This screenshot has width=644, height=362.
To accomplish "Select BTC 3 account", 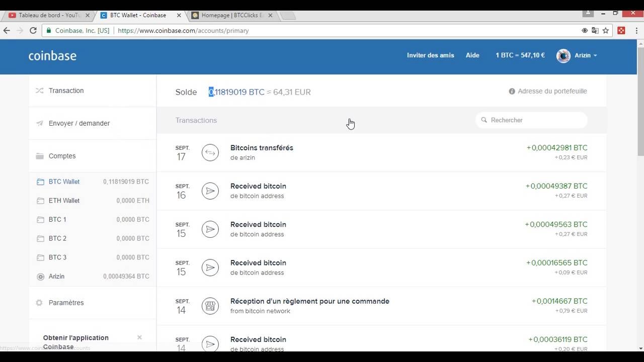I will pos(93,257).
